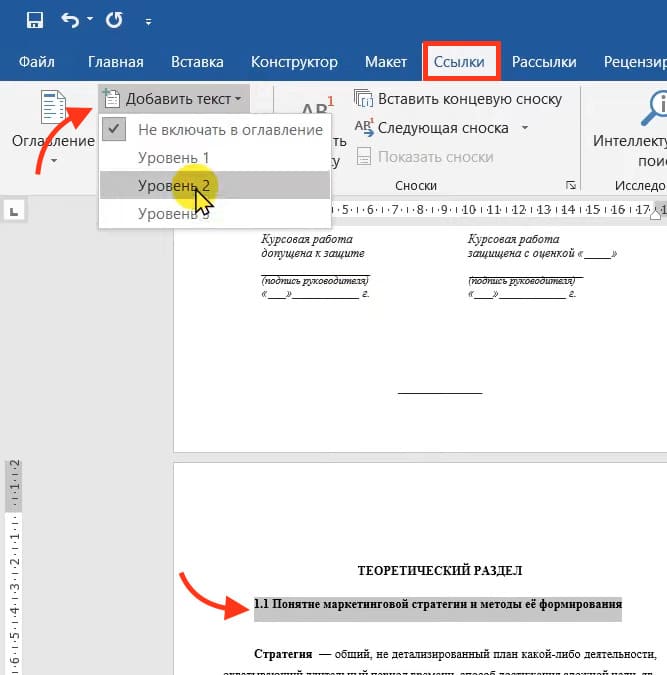Screen dimensions: 667x675
Task: Click the Интеллектуальный поиск magnifier icon
Action: click(654, 108)
